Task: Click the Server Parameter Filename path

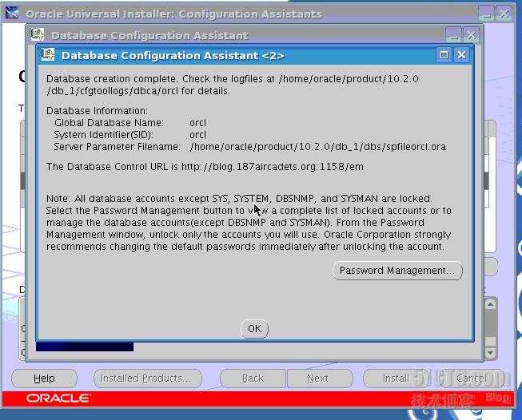Action: (x=317, y=147)
